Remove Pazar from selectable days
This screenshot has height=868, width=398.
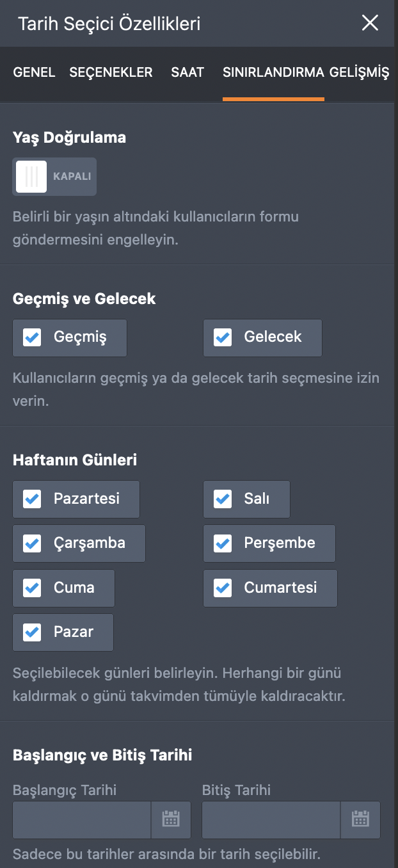click(x=32, y=632)
